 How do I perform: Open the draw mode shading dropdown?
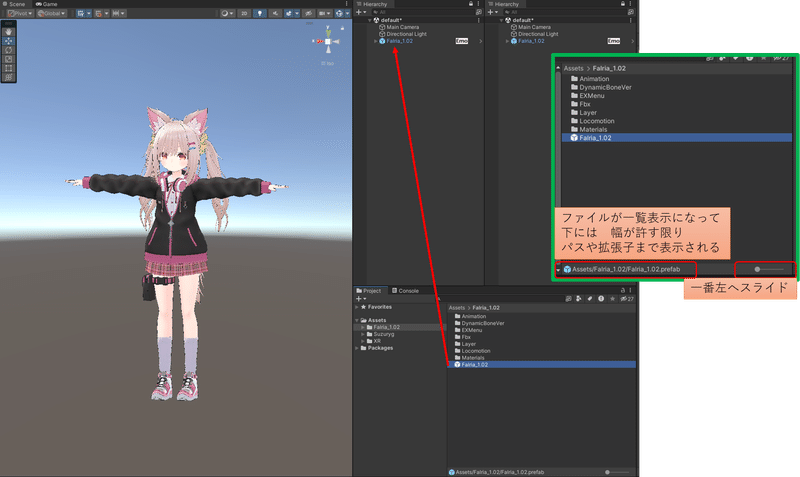227,13
